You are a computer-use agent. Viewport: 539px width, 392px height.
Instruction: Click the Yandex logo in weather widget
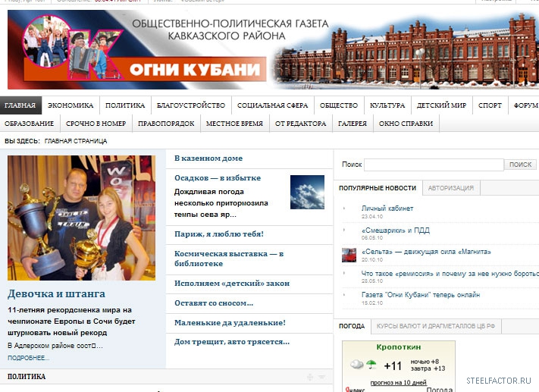pyautogui.click(x=355, y=389)
